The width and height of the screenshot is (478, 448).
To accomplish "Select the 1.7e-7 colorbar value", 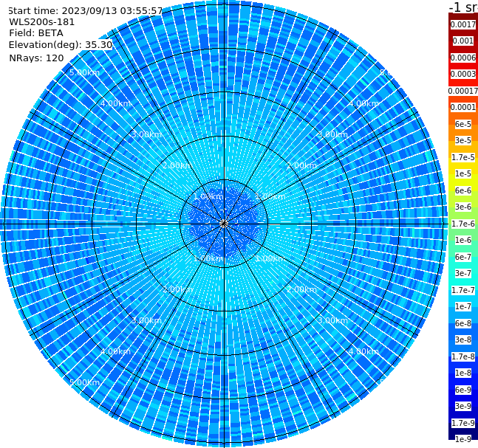I will [463, 290].
